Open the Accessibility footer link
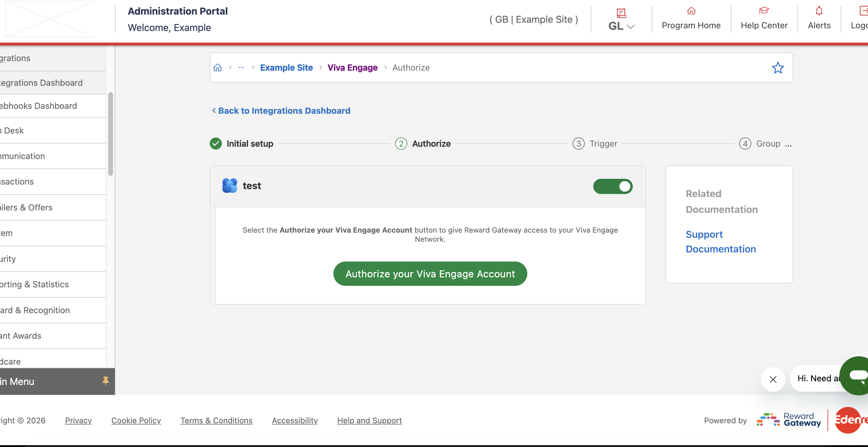 click(295, 420)
